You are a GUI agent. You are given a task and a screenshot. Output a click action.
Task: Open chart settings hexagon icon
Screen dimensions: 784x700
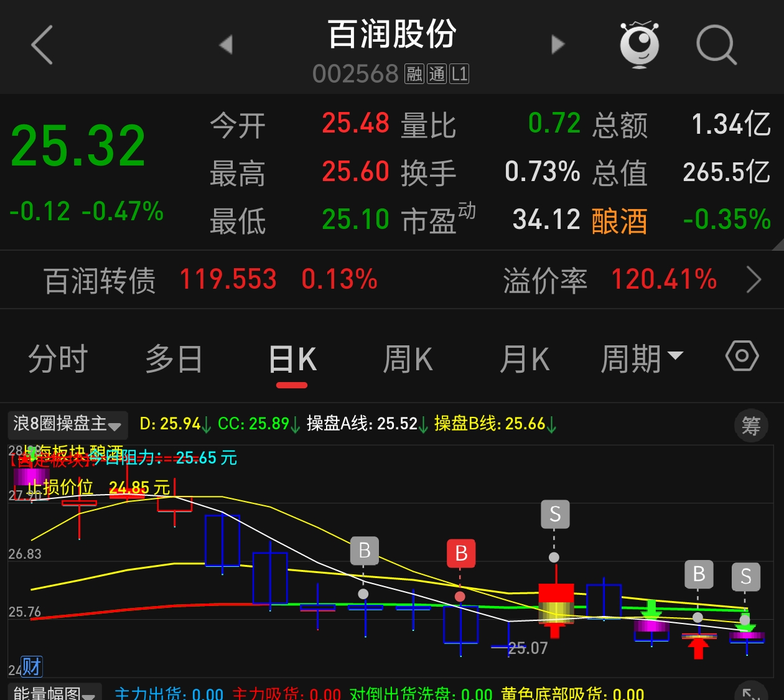[x=742, y=357]
